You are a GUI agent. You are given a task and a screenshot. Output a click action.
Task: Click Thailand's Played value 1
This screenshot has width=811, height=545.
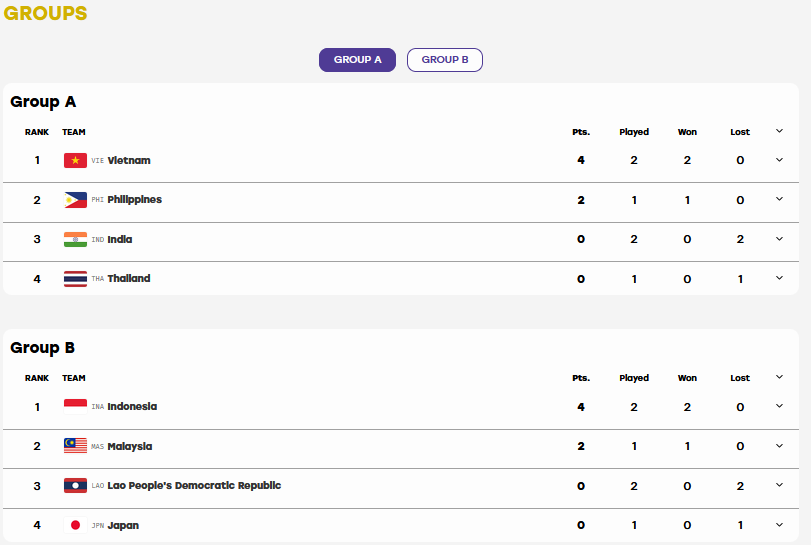tap(634, 279)
